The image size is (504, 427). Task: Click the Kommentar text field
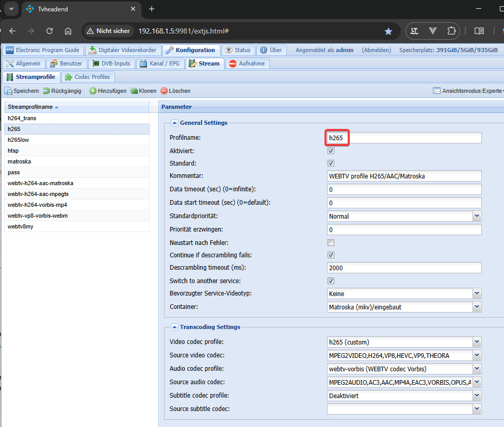(x=404, y=176)
